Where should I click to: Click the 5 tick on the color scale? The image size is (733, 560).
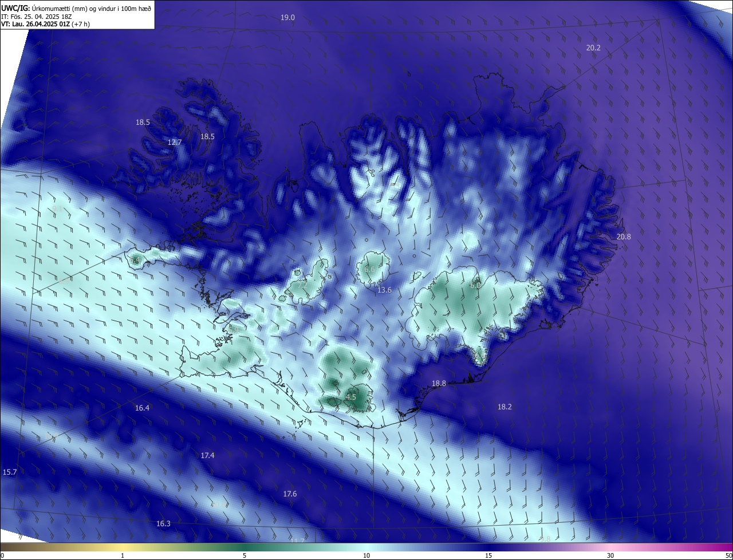click(245, 556)
